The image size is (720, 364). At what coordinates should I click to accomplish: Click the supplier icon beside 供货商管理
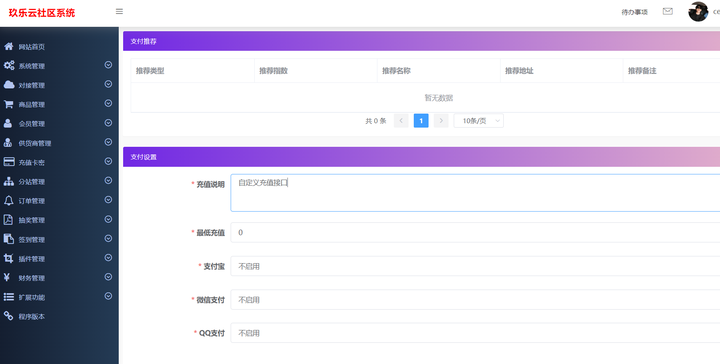(8, 143)
